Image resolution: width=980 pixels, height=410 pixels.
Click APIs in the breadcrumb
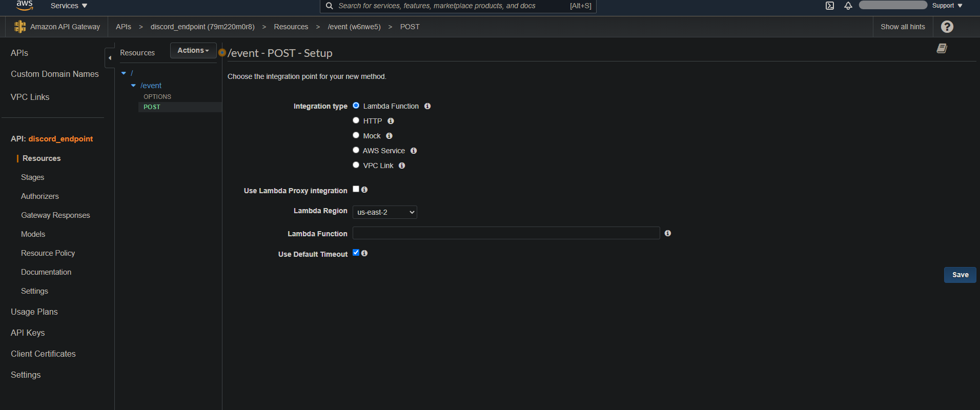coord(124,27)
